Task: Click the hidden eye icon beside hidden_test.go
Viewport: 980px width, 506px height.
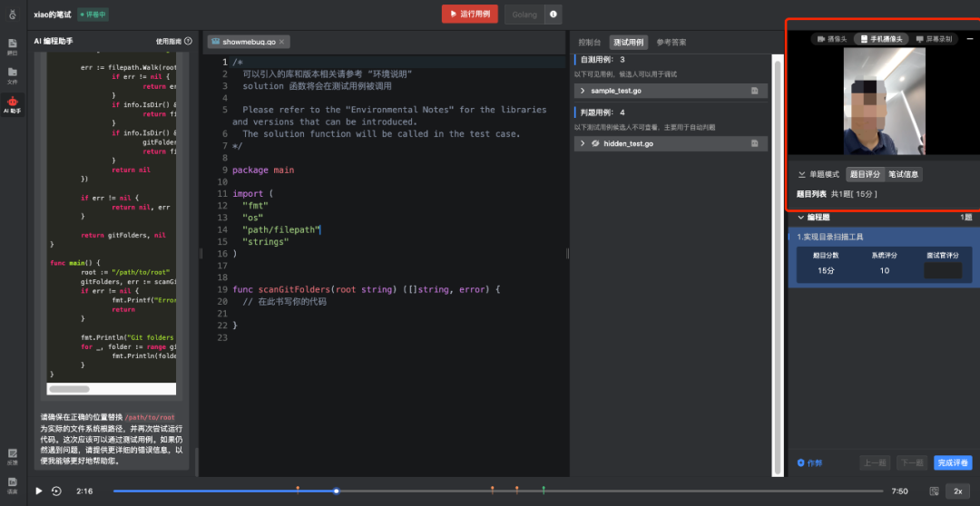Action: pos(595,143)
